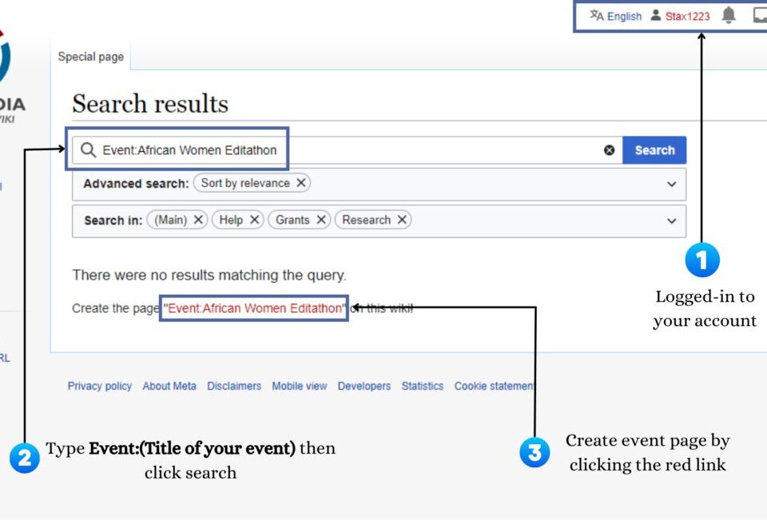Remove the Grants search filter
The height and width of the screenshot is (532, 767).
pyautogui.click(x=322, y=220)
